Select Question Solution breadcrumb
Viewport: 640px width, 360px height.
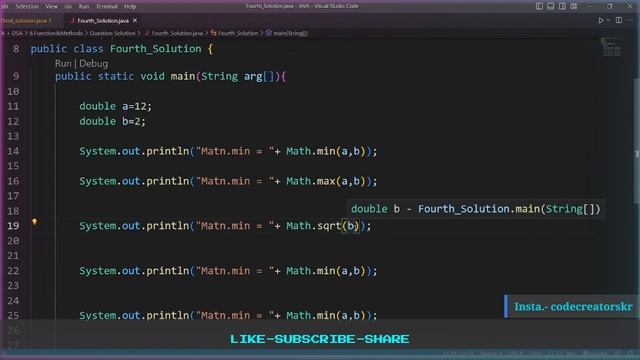pos(112,33)
